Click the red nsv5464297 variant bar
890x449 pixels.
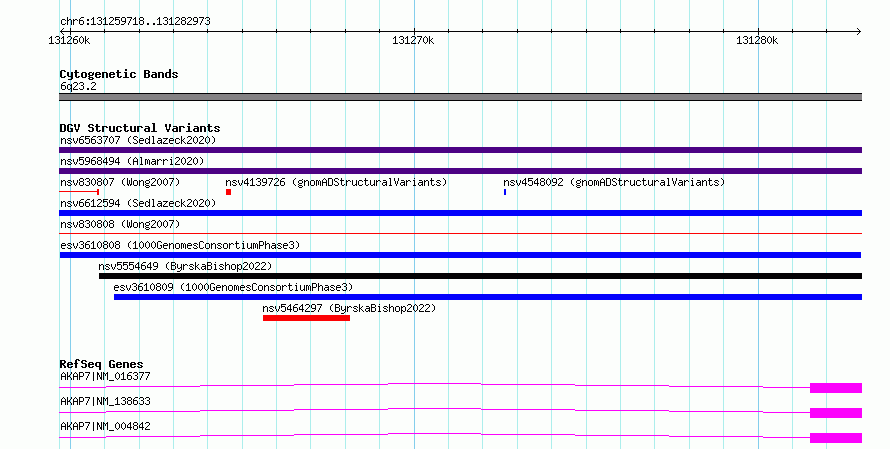pos(306,318)
